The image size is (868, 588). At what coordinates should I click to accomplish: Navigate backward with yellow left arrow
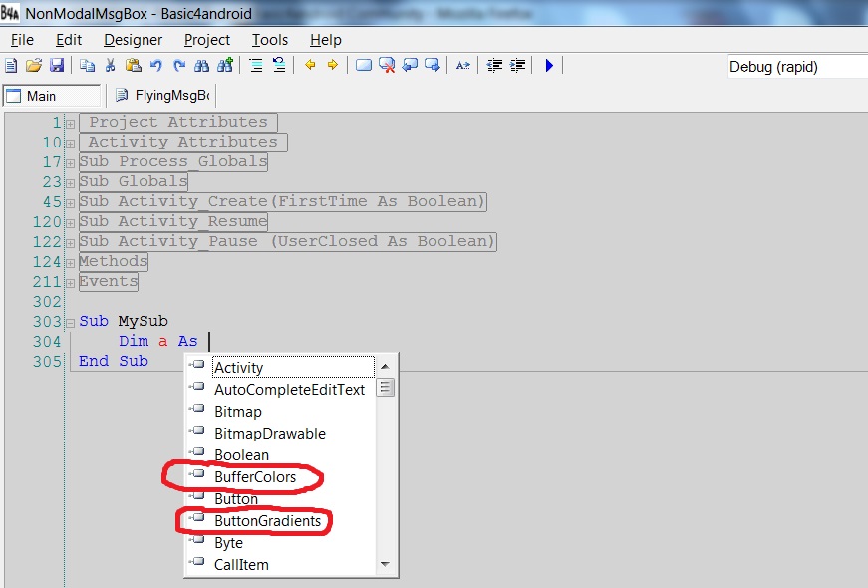click(x=310, y=66)
